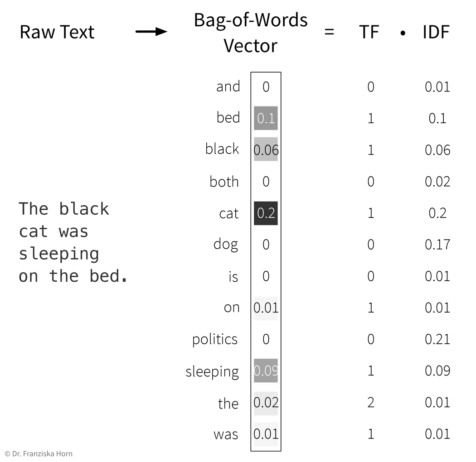Click the TF value 2 for the
The image size is (476, 462).
pyautogui.click(x=370, y=403)
